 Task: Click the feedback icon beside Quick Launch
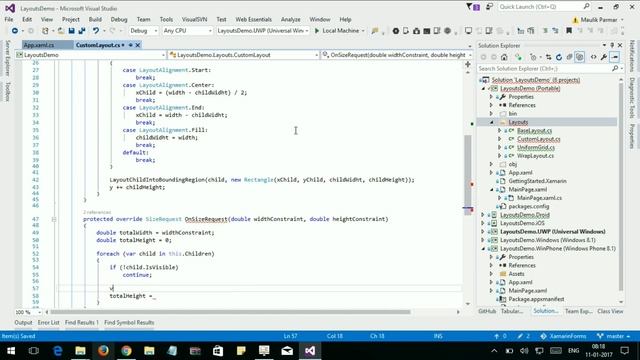pyautogui.click(x=489, y=7)
